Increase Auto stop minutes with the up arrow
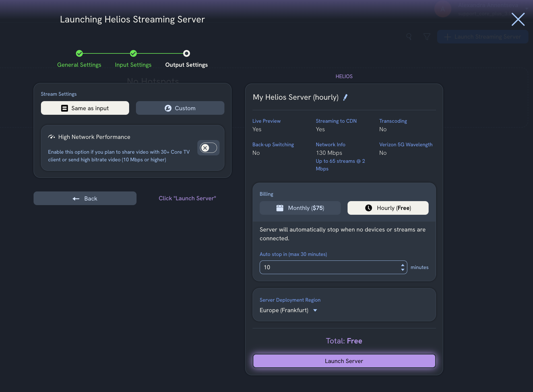Image resolution: width=533 pixels, height=392 pixels. click(x=402, y=265)
